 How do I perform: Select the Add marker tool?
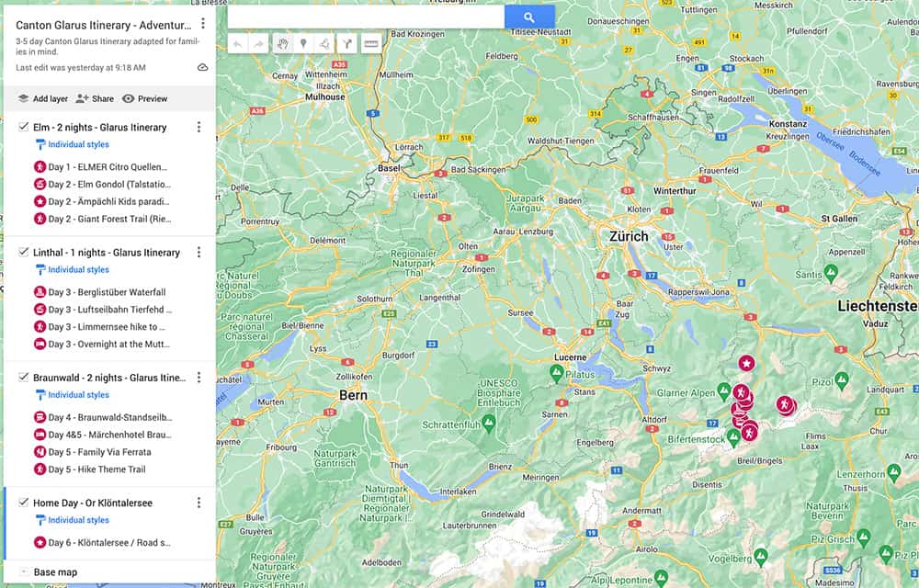coord(305,43)
